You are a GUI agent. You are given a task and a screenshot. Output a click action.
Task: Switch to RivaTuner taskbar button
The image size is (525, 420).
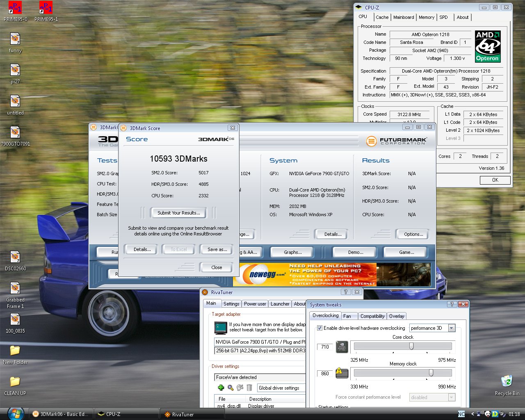click(x=192, y=414)
